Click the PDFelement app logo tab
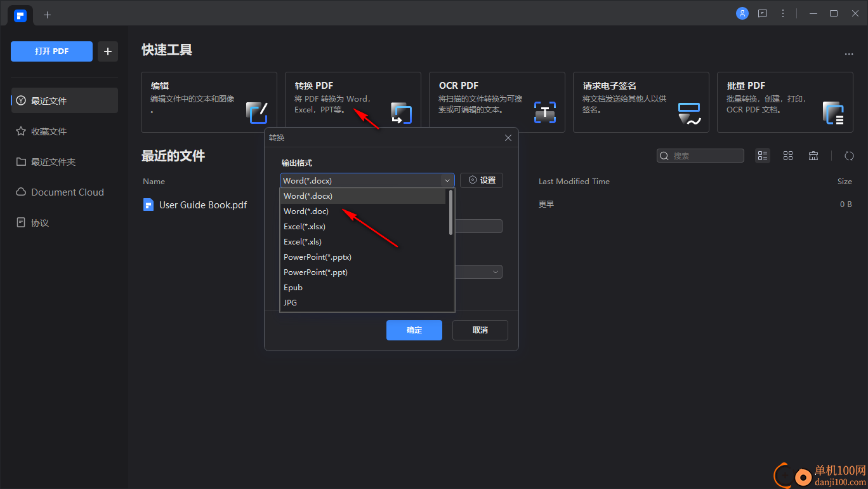868x489 pixels. (x=20, y=15)
